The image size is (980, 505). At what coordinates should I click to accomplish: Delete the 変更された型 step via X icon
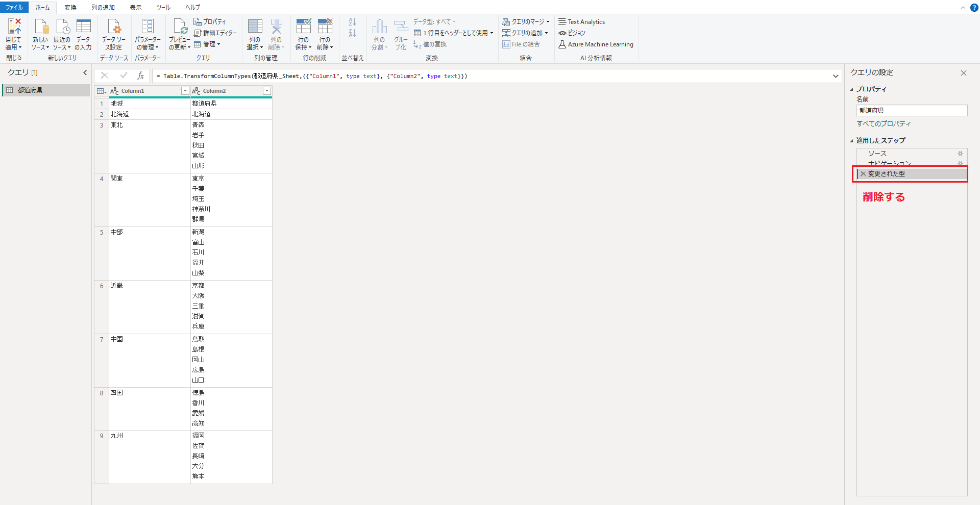tap(863, 174)
